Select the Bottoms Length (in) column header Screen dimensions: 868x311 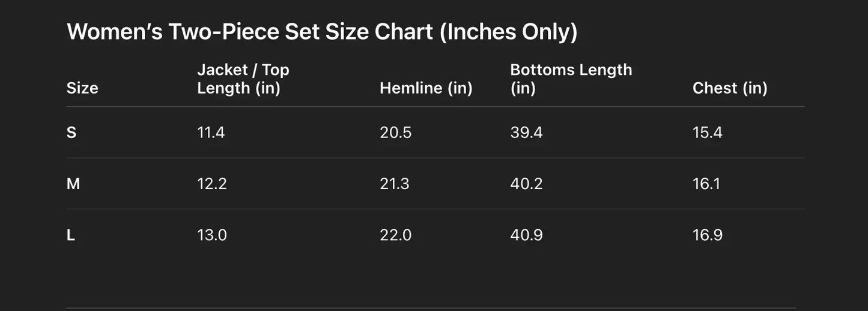(571, 79)
